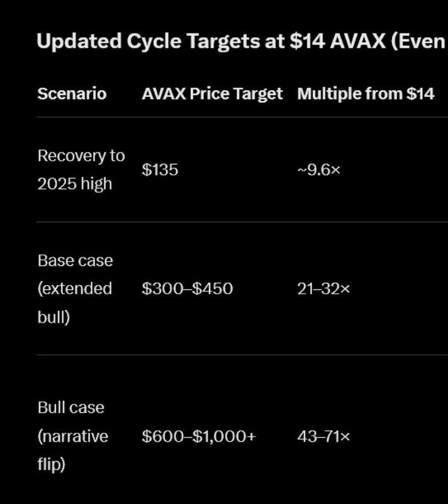Click the $135 price target value
This screenshot has width=448, height=504.
click(160, 169)
